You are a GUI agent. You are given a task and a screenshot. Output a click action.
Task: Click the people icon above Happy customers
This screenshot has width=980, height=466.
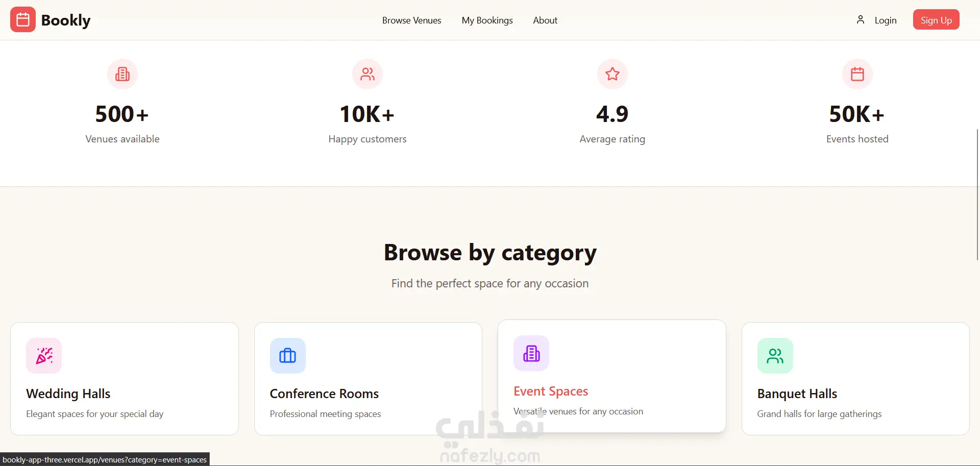(x=367, y=75)
